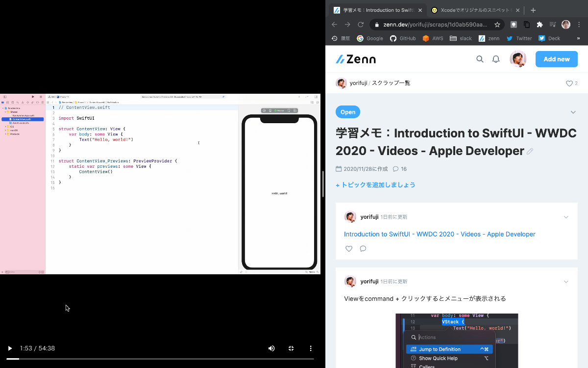The image size is (588, 368).
Task: Open the Deck bookmark
Action: pos(549,38)
